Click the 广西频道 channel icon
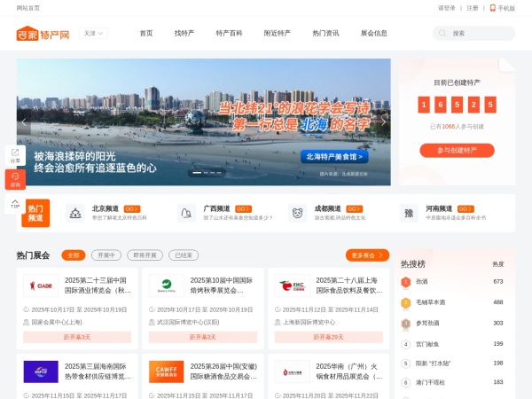 (186, 214)
